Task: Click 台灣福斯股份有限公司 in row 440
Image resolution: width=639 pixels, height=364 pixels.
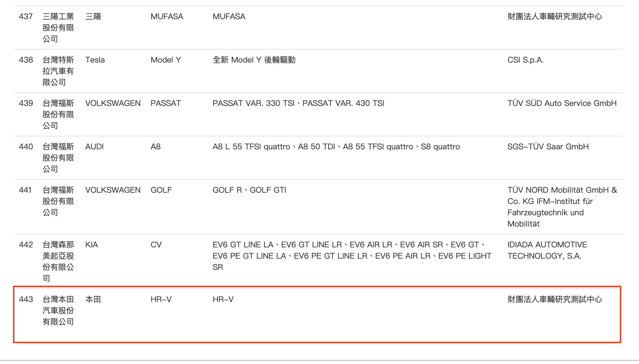Action: pyautogui.click(x=58, y=158)
